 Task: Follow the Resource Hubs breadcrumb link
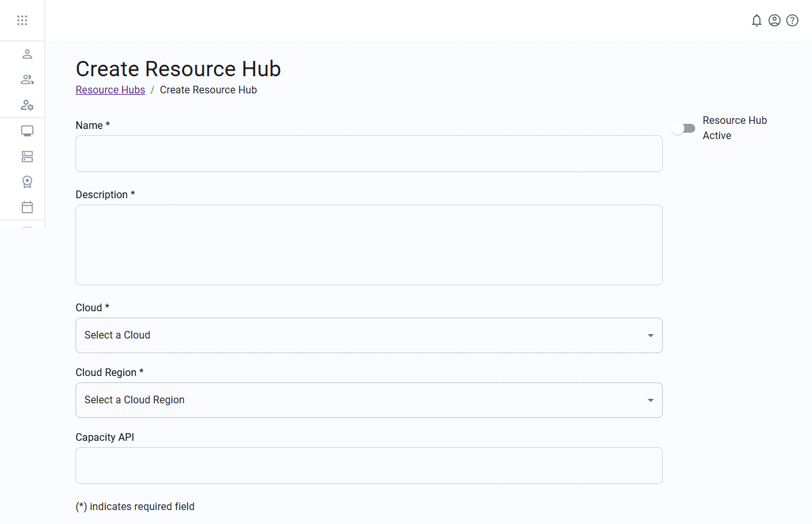(110, 90)
